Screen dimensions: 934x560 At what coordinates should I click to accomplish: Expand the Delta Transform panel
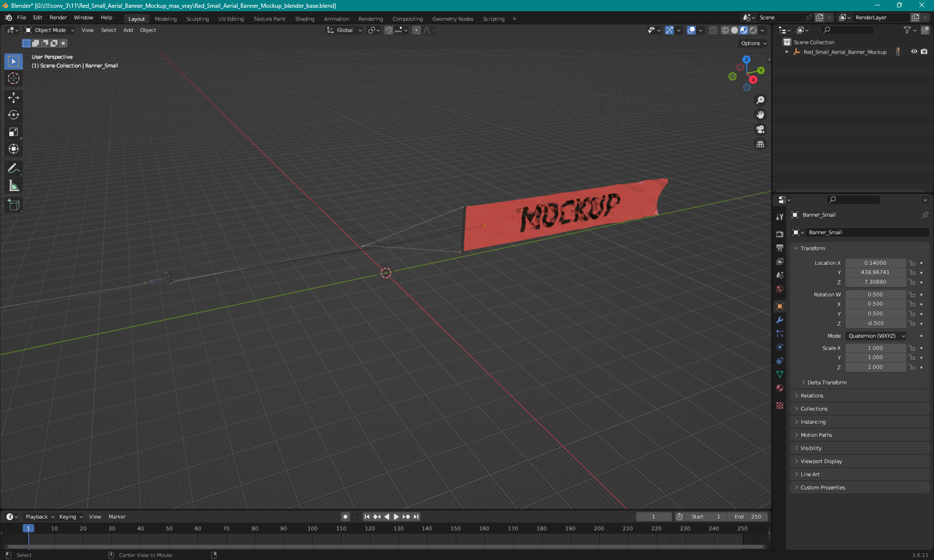coord(826,383)
